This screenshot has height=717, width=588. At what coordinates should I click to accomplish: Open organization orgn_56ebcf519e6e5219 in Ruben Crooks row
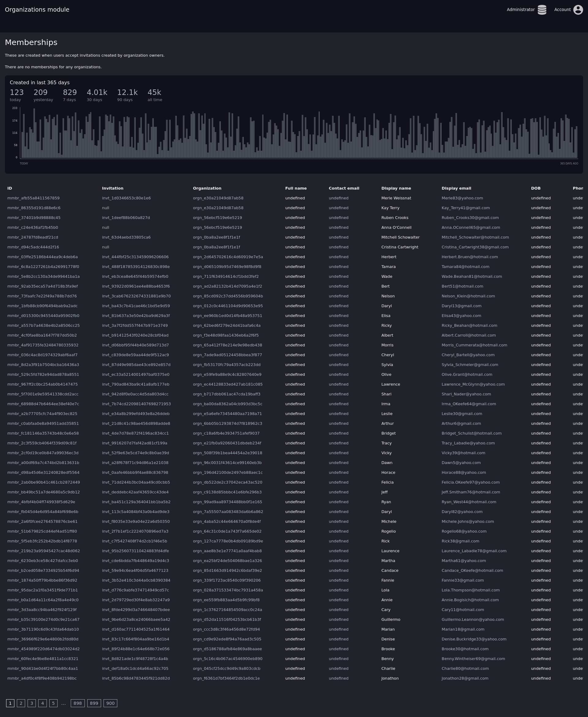217,218
